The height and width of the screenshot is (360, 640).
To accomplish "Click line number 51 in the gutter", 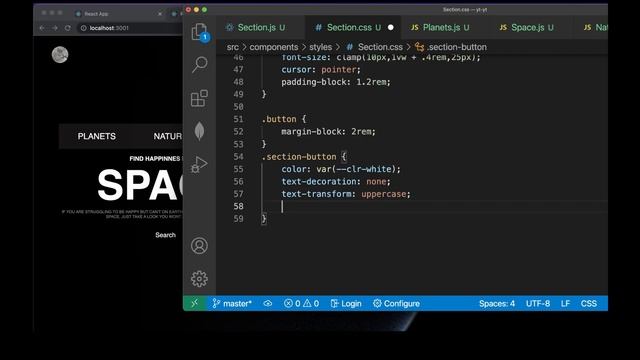I will pyautogui.click(x=238, y=119).
